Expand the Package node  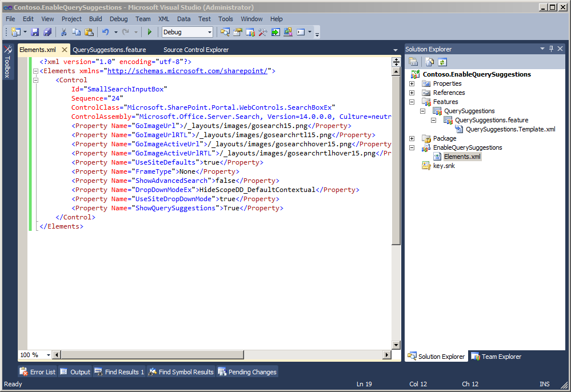coord(412,138)
